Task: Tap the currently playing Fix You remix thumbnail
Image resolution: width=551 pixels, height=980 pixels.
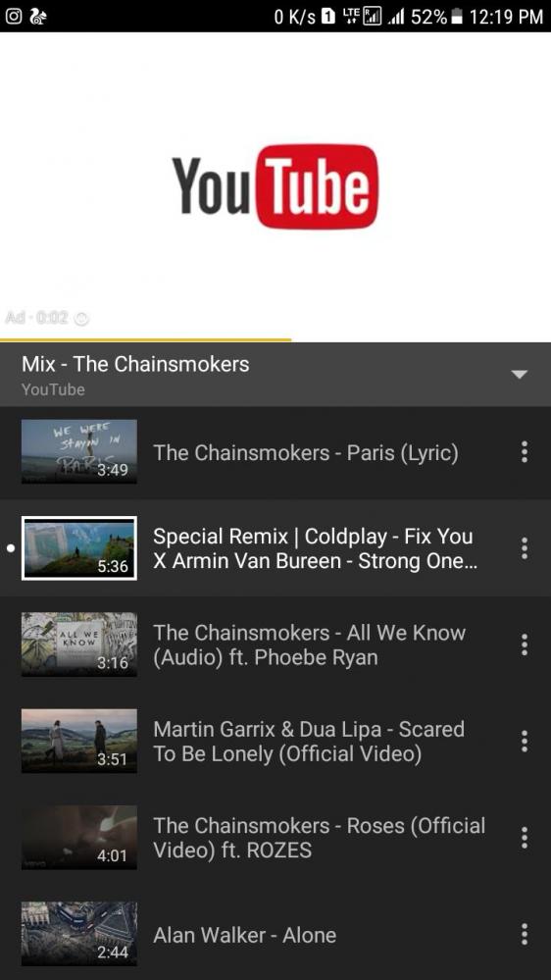Action: pos(79,548)
